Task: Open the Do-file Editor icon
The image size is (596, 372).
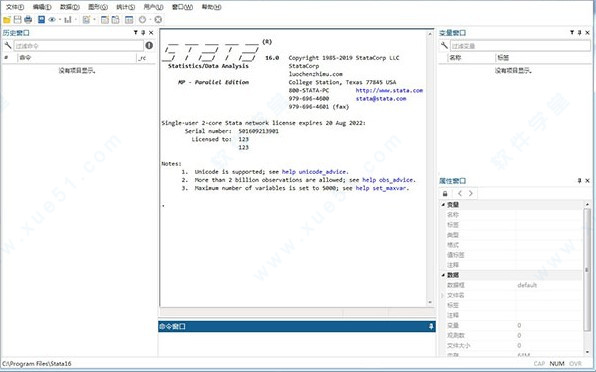Action: point(86,20)
